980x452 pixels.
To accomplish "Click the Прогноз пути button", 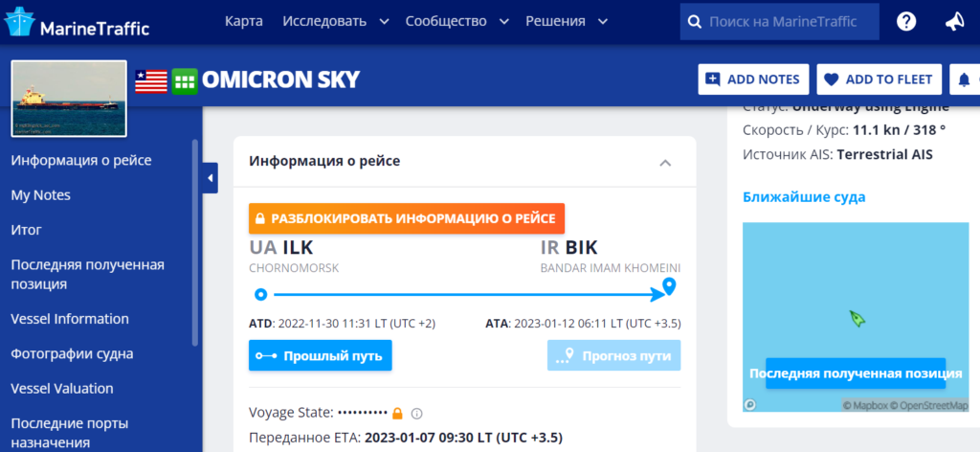I will (x=613, y=355).
